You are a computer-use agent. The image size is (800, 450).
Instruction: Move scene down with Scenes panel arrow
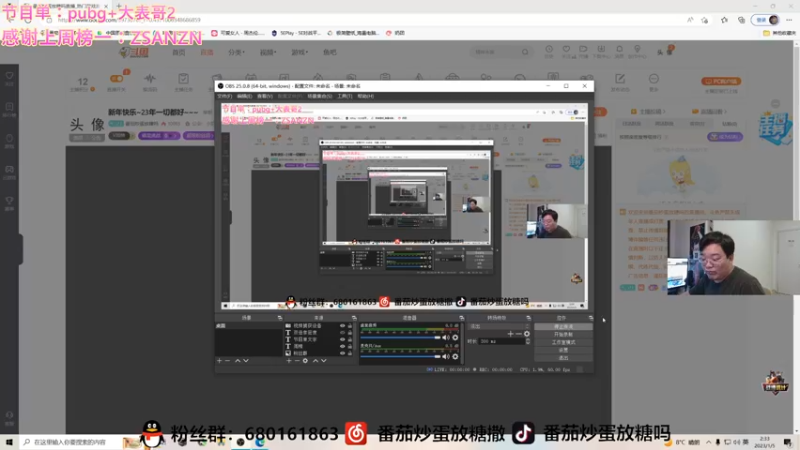point(246,361)
